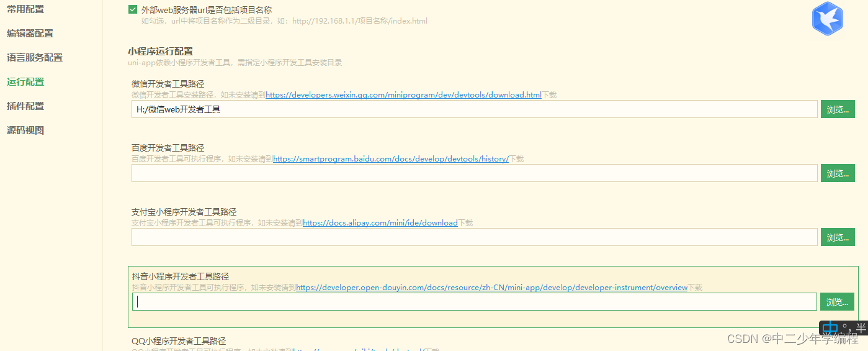Open the Baidu smartprogram devtools link
This screenshot has height=351, width=868.
click(x=391, y=159)
